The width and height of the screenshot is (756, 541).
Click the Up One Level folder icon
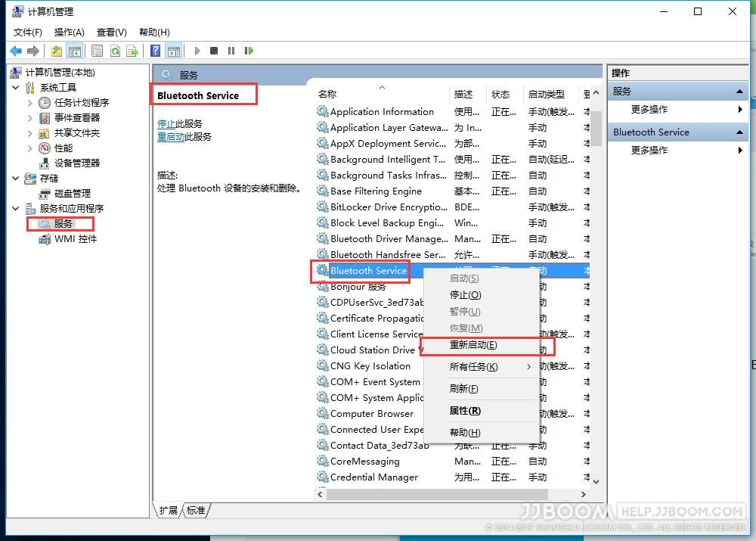click(x=57, y=51)
